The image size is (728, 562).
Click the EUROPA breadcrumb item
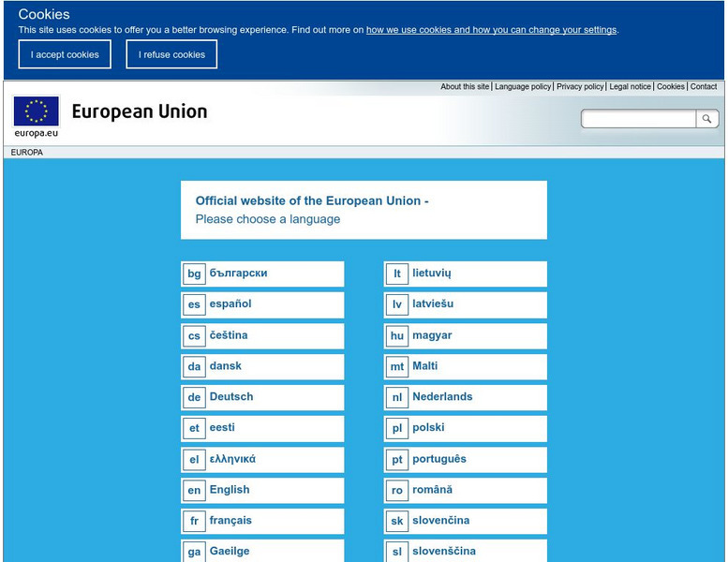(x=27, y=152)
